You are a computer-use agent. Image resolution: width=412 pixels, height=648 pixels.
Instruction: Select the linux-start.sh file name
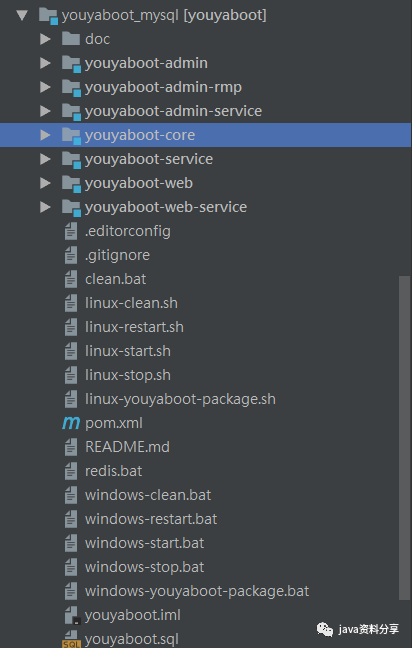[128, 351]
